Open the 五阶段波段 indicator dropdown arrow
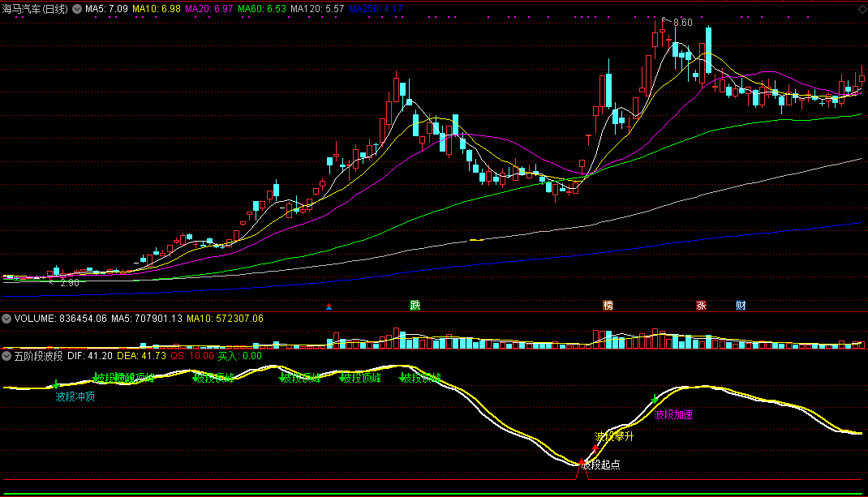Image resolution: width=868 pixels, height=497 pixels. tap(6, 356)
